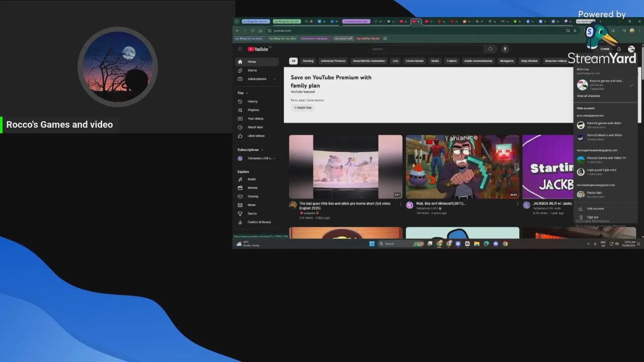The width and height of the screenshot is (644, 362).
Task: Open Shorts in the sidebar
Action: (x=257, y=70)
